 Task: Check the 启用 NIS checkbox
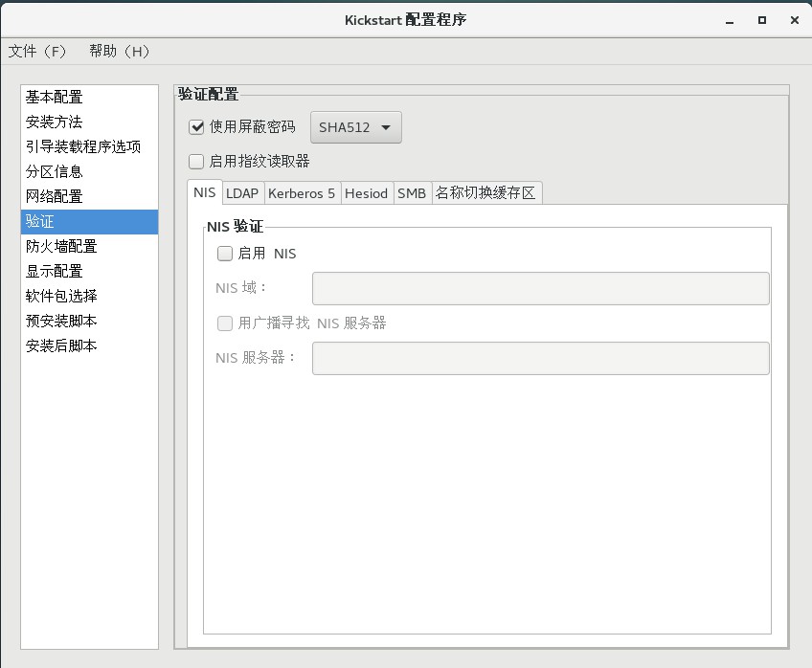[225, 254]
